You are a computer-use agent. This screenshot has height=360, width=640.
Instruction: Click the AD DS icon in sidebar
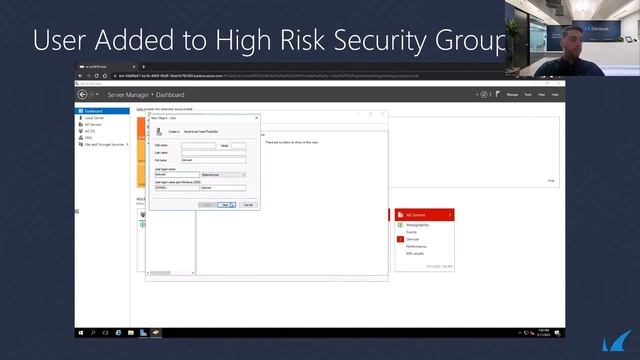[81, 131]
